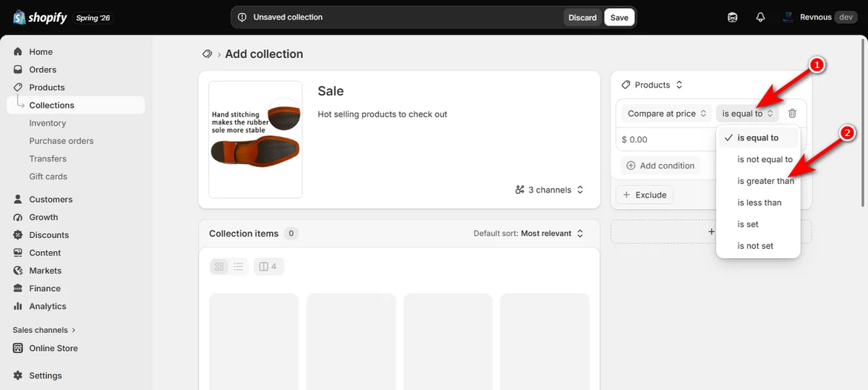This screenshot has height=390, width=868.
Task: Click the Shopify logo
Action: coord(41,17)
